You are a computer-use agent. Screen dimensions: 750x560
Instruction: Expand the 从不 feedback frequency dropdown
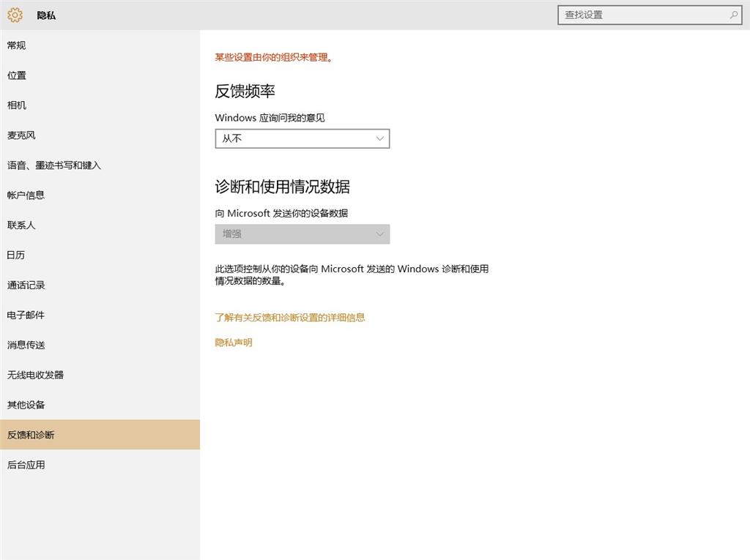click(302, 138)
